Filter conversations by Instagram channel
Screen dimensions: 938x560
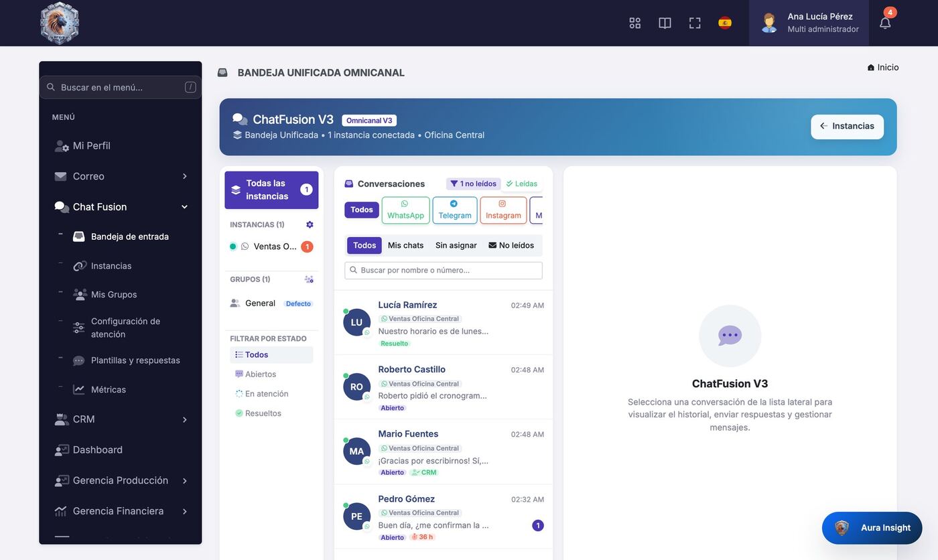[503, 210]
